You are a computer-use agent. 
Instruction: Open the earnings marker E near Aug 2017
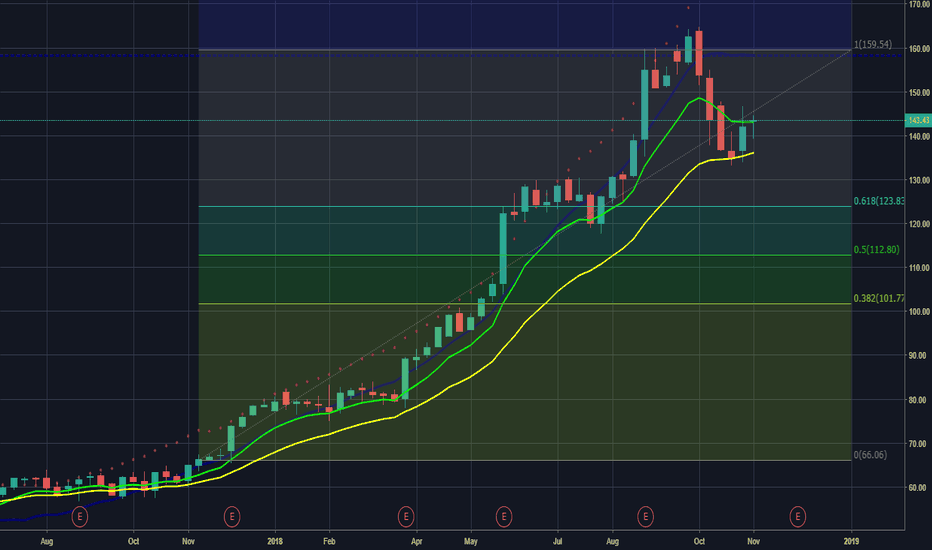point(80,516)
